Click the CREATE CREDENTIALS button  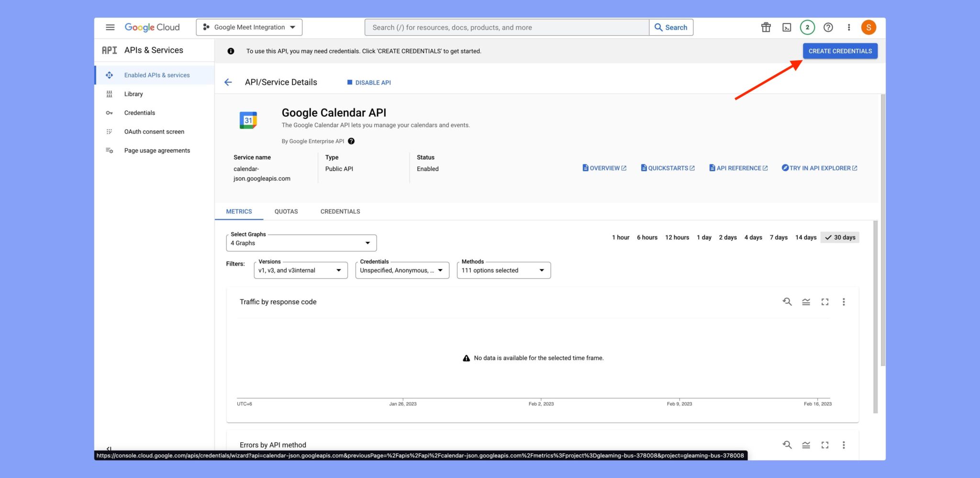pos(840,51)
